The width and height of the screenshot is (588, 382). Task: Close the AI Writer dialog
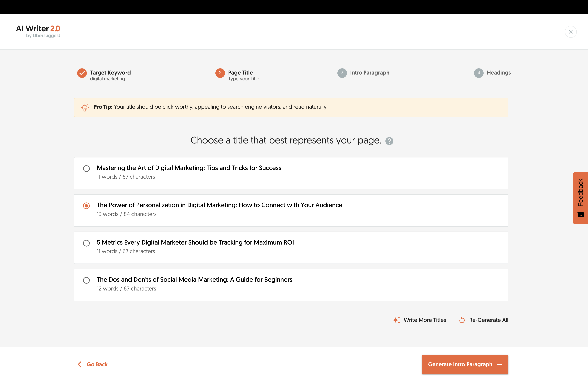[570, 32]
